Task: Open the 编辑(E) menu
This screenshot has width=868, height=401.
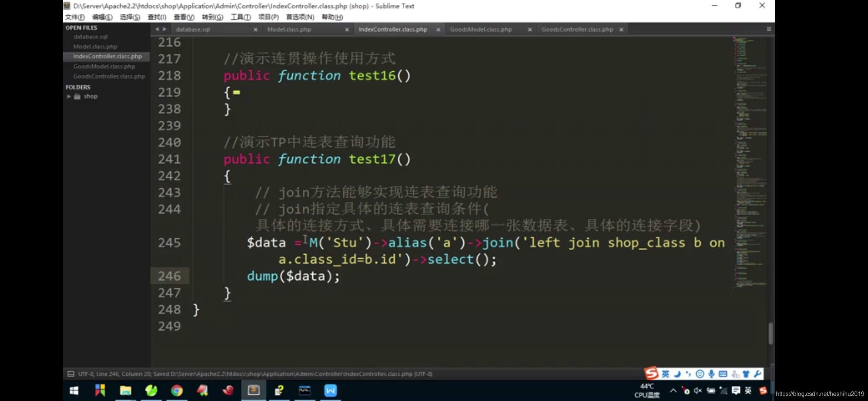Action: (x=102, y=17)
